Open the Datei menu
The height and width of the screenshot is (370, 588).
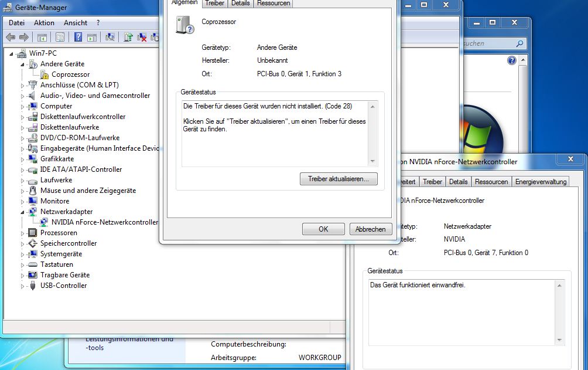[x=16, y=22]
